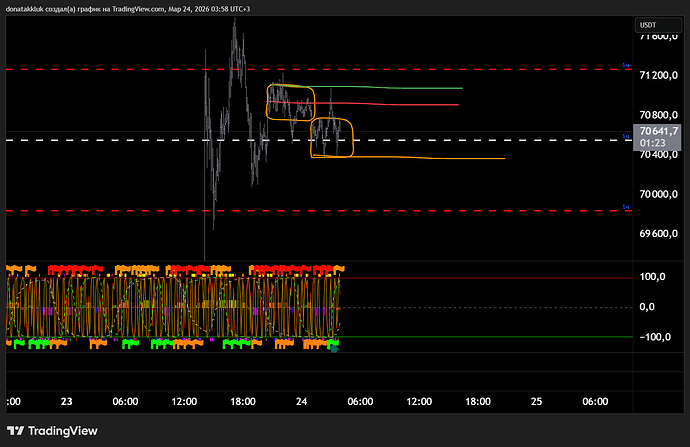This screenshot has height=447, width=690.
Task: Click date label 25 on time axis
Action: point(536,401)
